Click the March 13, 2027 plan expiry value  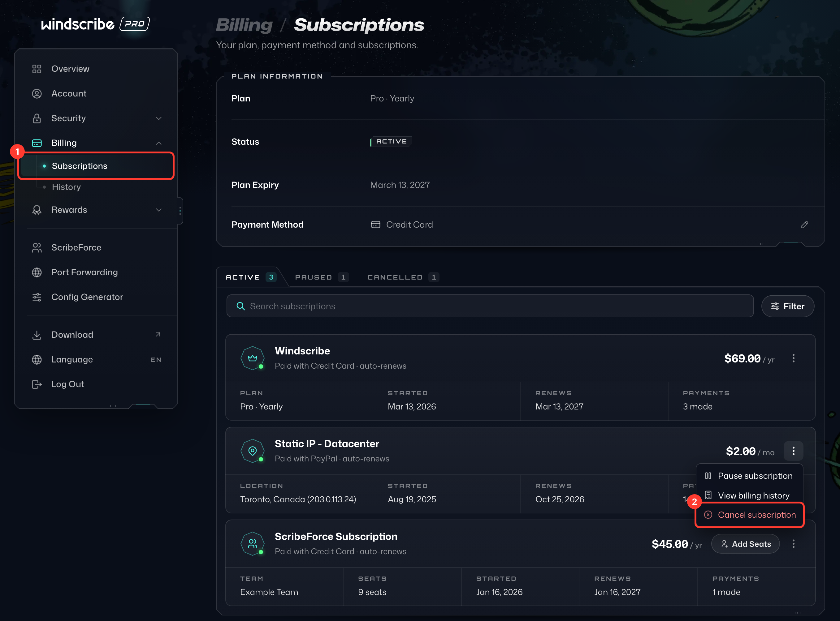tap(400, 185)
